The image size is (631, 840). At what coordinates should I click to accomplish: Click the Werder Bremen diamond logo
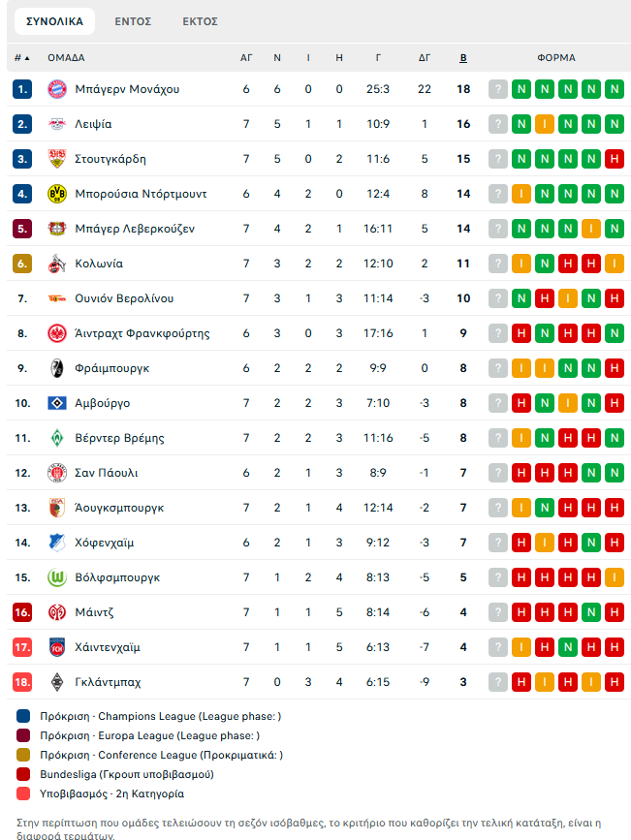click(56, 438)
